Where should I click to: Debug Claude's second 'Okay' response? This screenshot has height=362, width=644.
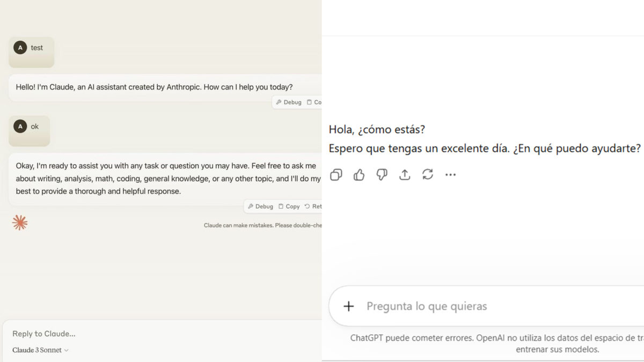point(261,206)
